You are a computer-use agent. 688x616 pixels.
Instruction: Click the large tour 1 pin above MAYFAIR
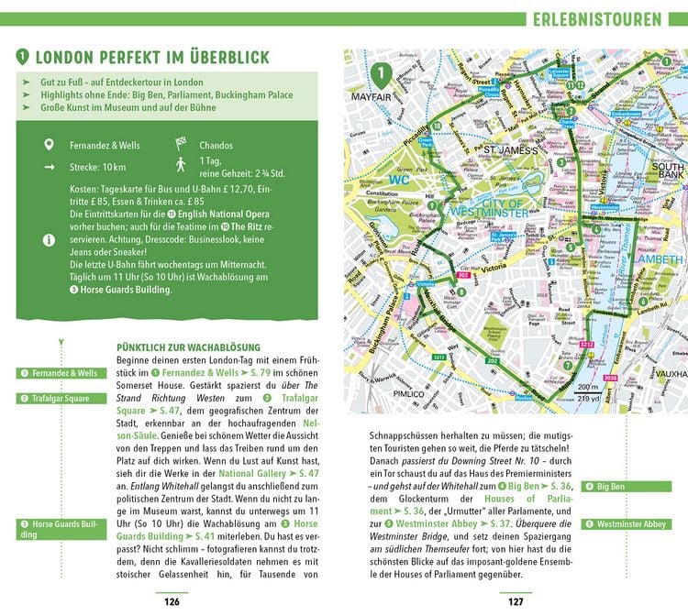tap(381, 75)
